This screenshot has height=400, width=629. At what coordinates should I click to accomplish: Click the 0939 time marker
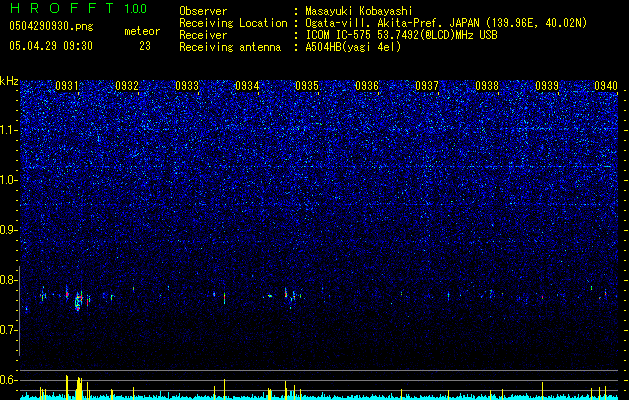[x=547, y=86]
